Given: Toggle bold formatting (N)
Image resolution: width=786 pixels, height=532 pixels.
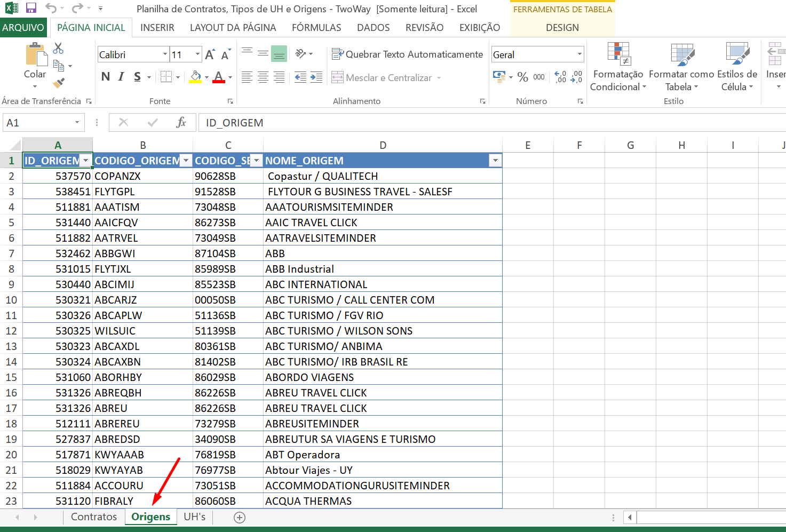Looking at the screenshot, I should [106, 77].
